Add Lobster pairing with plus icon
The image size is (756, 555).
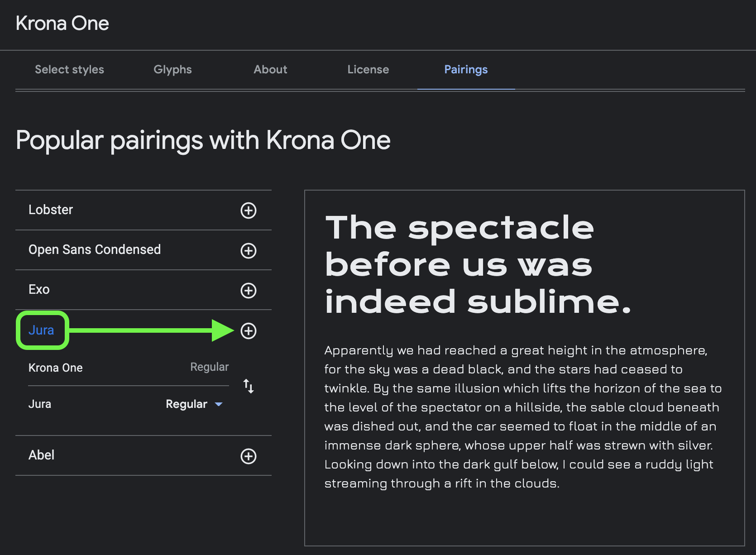pyautogui.click(x=249, y=211)
